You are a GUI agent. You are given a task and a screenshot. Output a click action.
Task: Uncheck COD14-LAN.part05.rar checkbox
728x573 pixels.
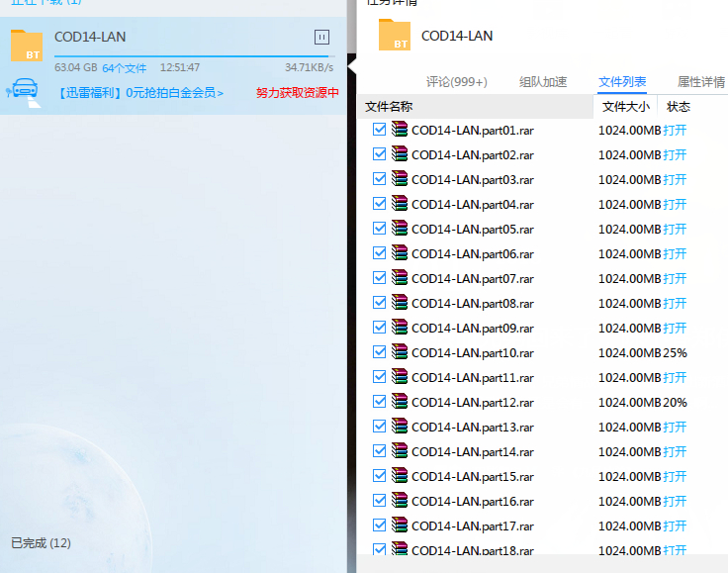click(x=379, y=228)
